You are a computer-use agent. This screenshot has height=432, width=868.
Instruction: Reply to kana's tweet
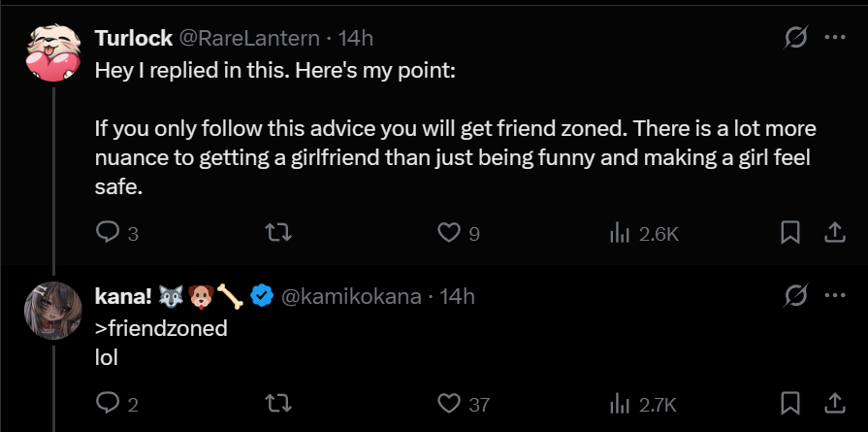108,403
